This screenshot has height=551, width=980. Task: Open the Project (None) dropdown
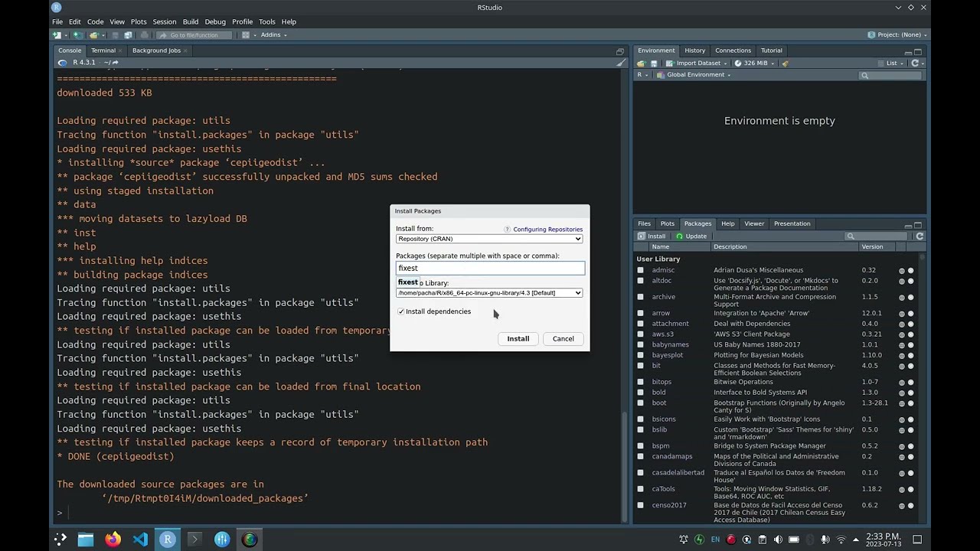(x=897, y=35)
